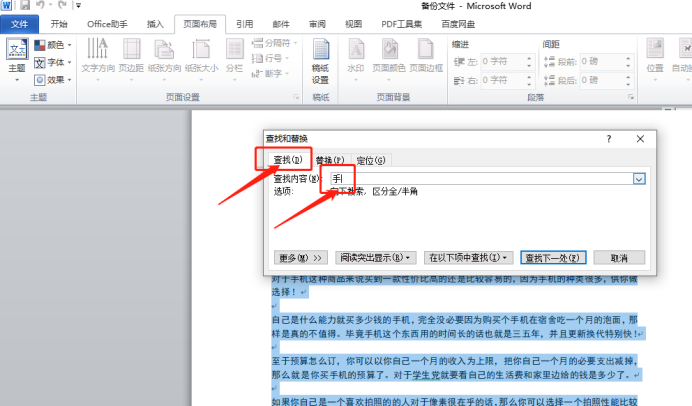Open theme Effects (效果) dropdown
This screenshot has width=692, height=406.
[x=53, y=80]
